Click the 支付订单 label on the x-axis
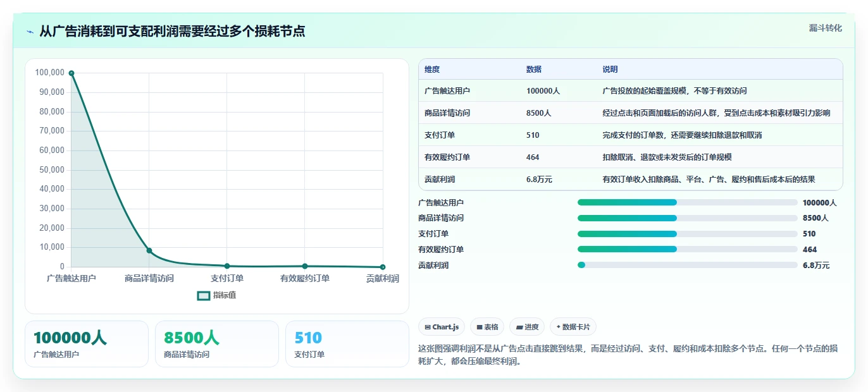This screenshot has width=868, height=392. click(227, 278)
